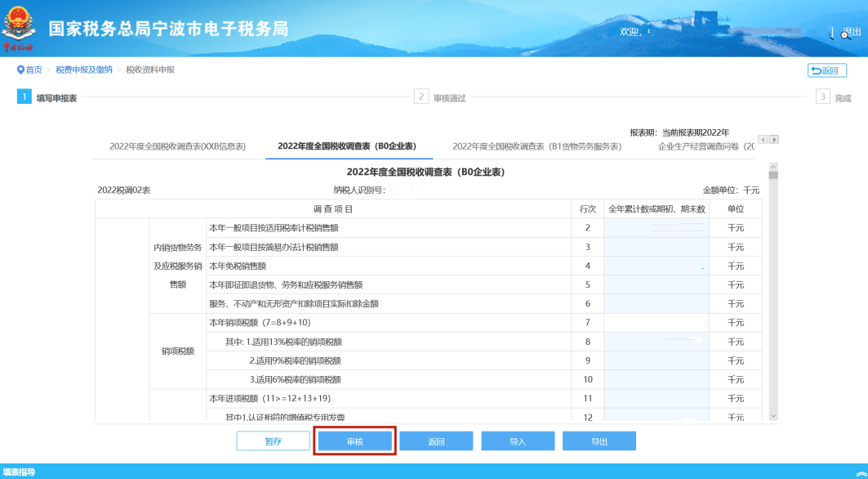Switch to the B1货物劳务服务表 tab
Image resolution: width=868 pixels, height=479 pixels.
click(537, 146)
